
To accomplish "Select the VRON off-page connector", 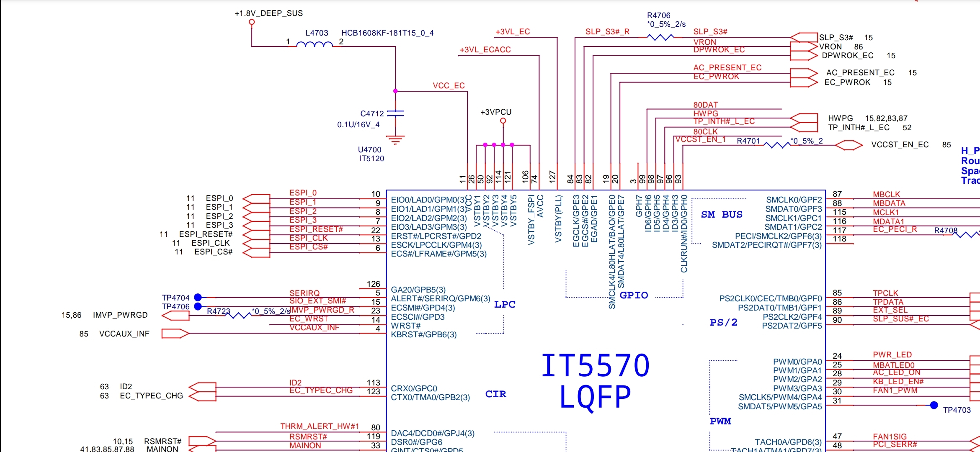I will point(804,46).
